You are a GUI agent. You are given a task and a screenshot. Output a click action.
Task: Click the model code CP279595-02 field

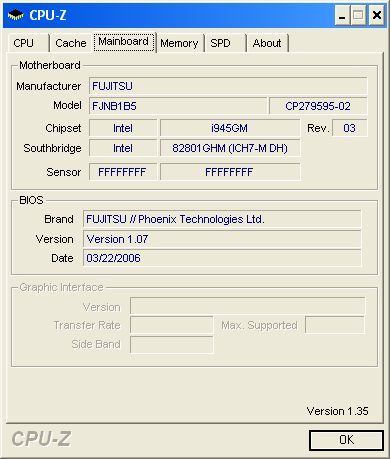[x=318, y=106]
